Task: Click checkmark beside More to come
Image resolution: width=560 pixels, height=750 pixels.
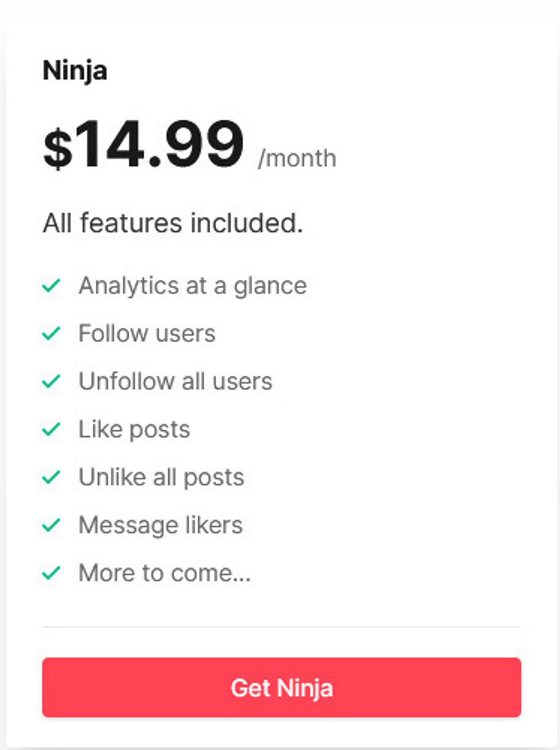Action: click(51, 573)
